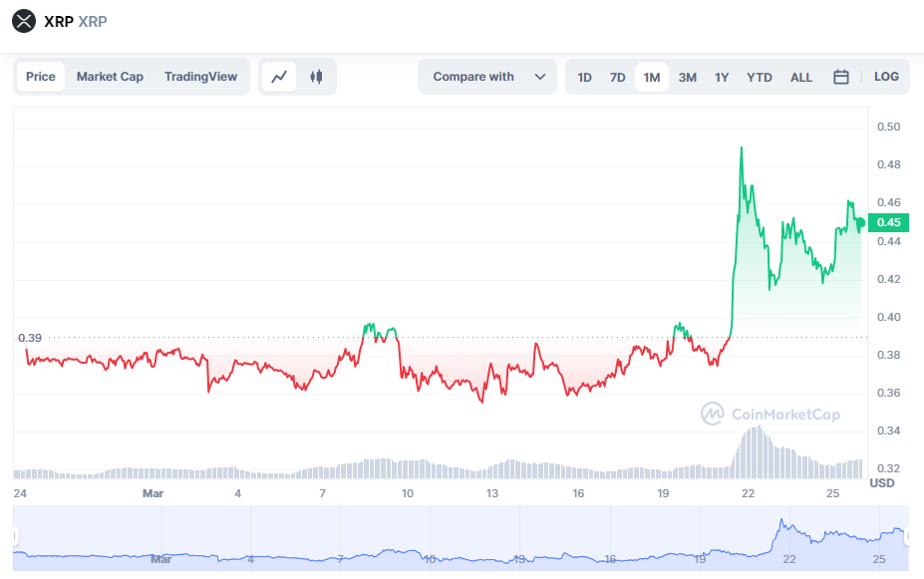Click the XRP name heading text

tap(59, 22)
